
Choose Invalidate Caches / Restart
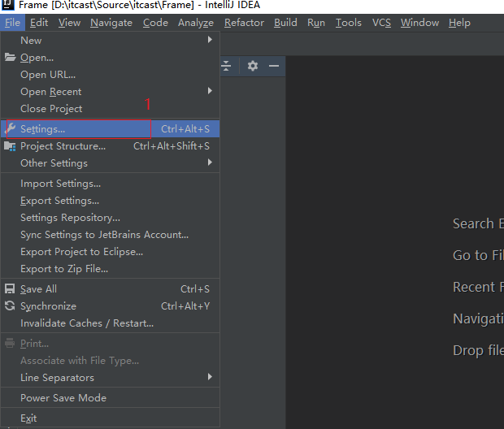87,323
